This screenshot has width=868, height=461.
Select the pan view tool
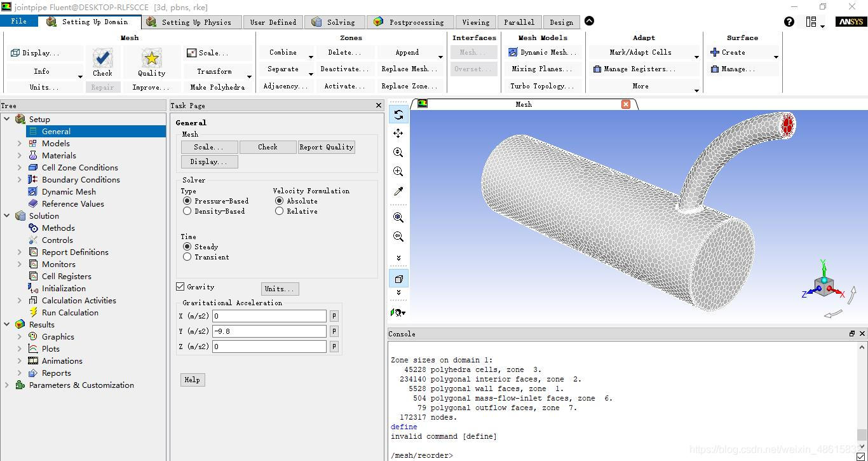(398, 134)
